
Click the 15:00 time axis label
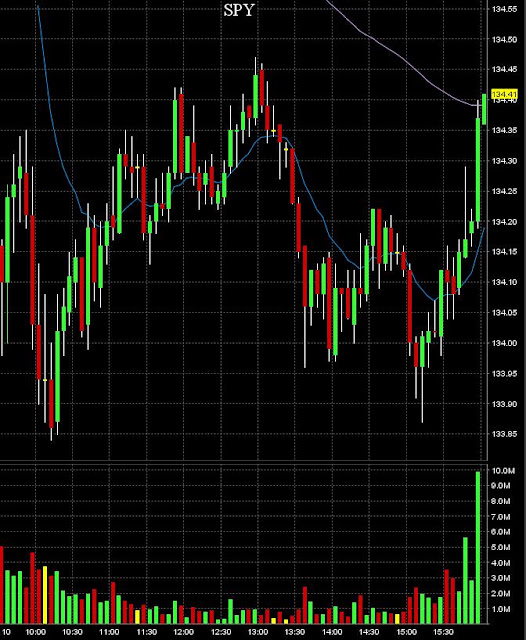point(406,632)
